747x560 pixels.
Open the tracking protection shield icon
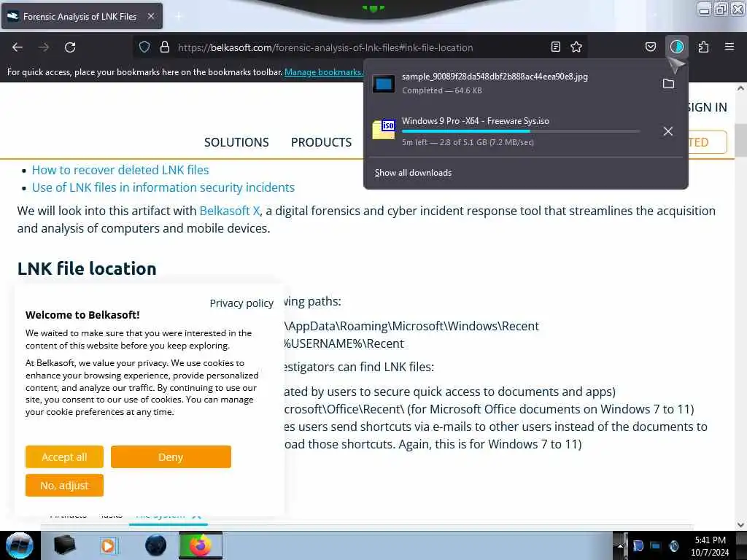144,47
